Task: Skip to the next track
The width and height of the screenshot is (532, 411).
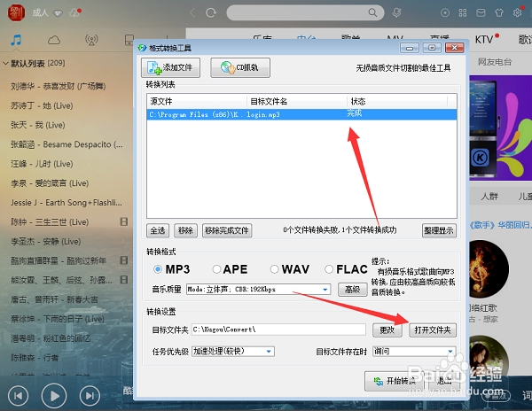Action: [90, 395]
